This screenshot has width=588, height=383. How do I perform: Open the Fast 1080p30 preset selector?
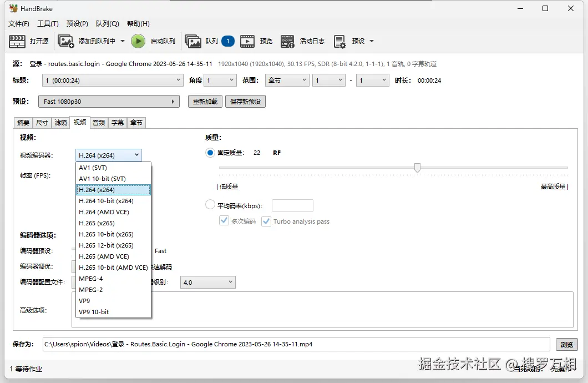[x=109, y=101]
